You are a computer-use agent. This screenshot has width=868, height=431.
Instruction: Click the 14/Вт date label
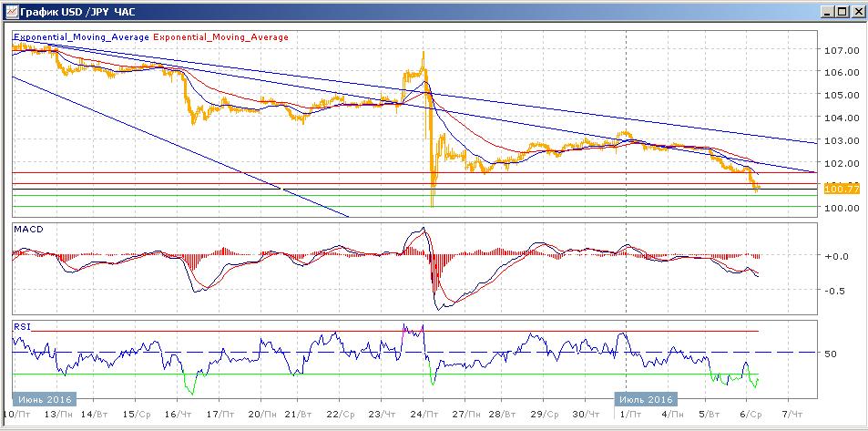tap(95, 415)
